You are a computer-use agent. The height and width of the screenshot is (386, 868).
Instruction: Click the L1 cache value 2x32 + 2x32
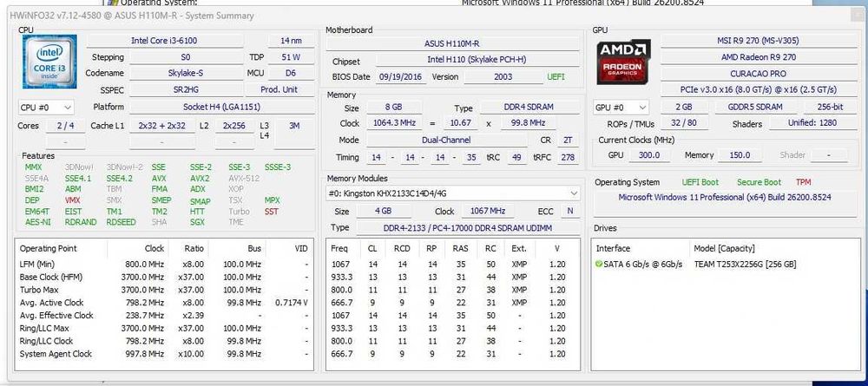coord(162,126)
